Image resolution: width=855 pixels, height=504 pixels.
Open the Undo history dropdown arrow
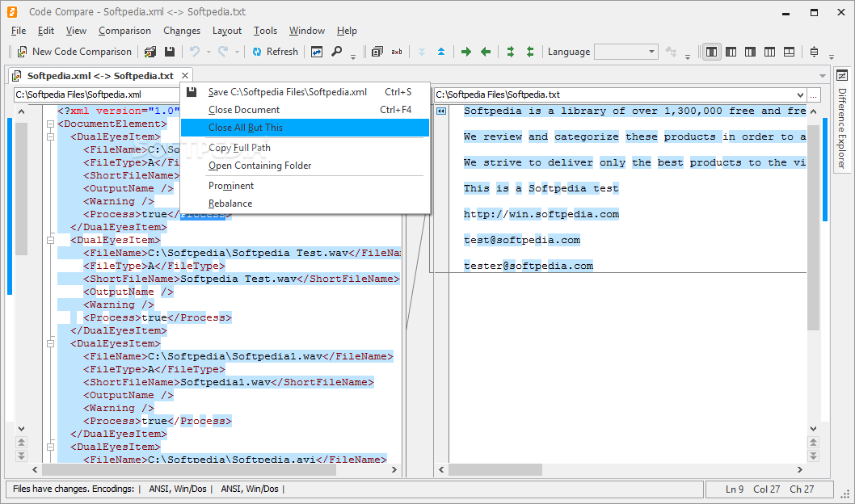[x=208, y=52]
